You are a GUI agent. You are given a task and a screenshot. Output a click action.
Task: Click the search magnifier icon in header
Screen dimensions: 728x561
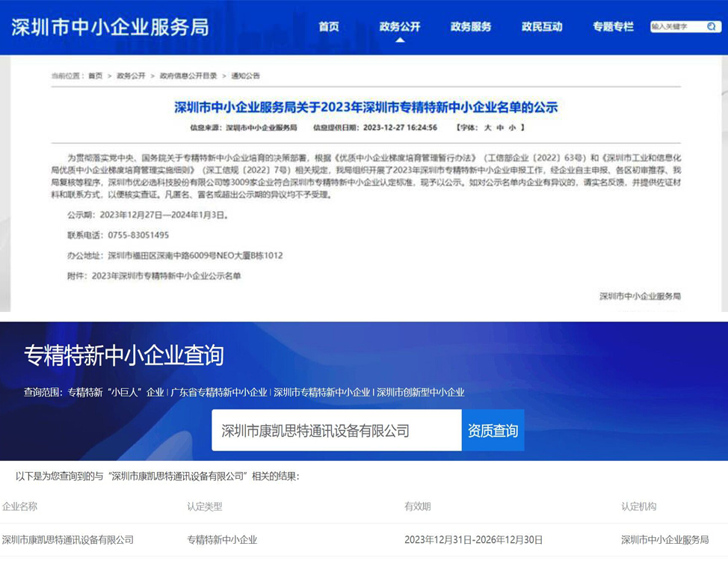click(712, 27)
